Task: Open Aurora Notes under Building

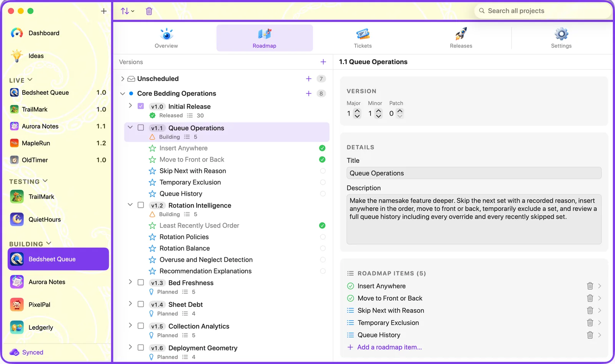Action: [x=58, y=282]
